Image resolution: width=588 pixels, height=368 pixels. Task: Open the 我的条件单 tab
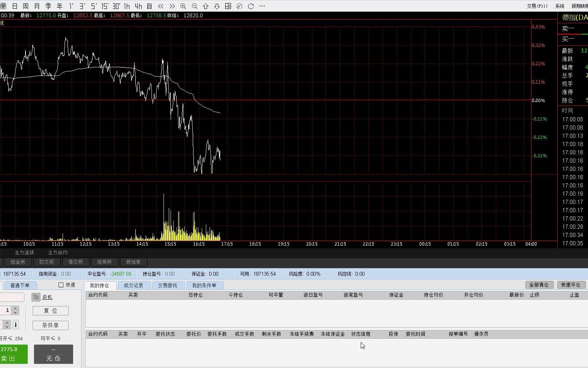(x=204, y=285)
